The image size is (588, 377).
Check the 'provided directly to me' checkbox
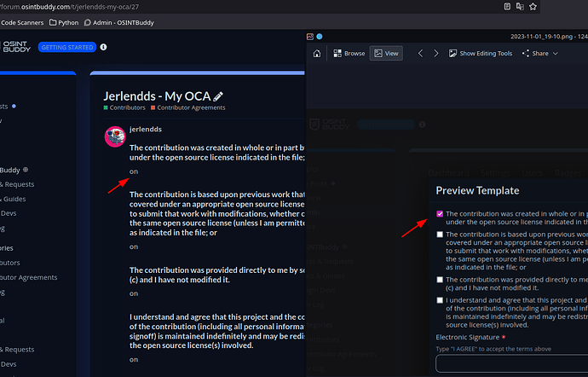coord(440,280)
